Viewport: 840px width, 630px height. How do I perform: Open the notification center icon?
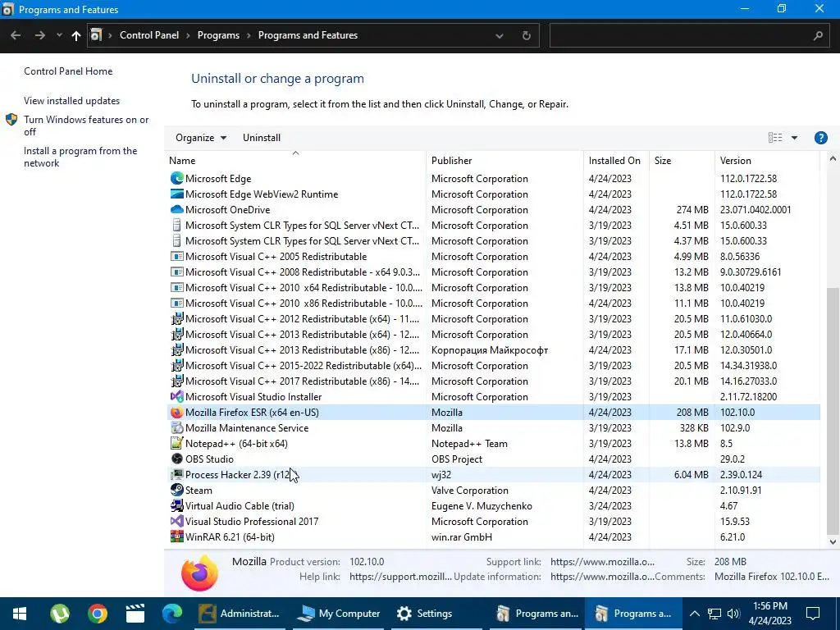[813, 614]
